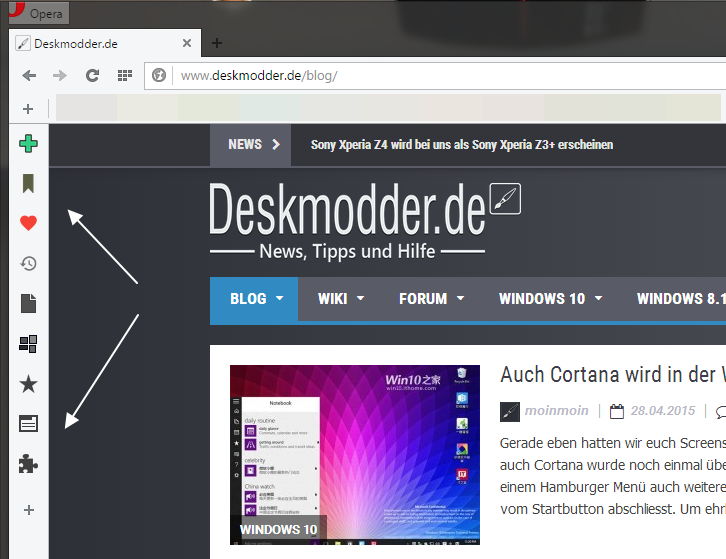Open the news reader sidebar icon

click(28, 423)
